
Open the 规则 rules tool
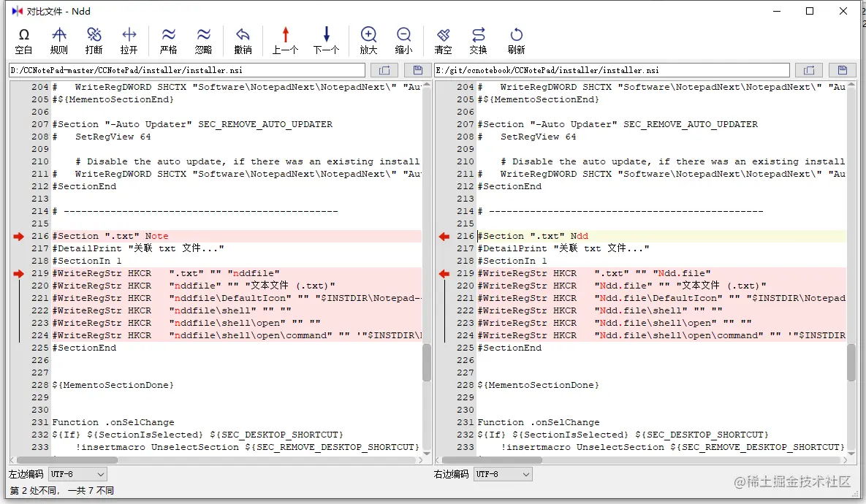click(59, 41)
